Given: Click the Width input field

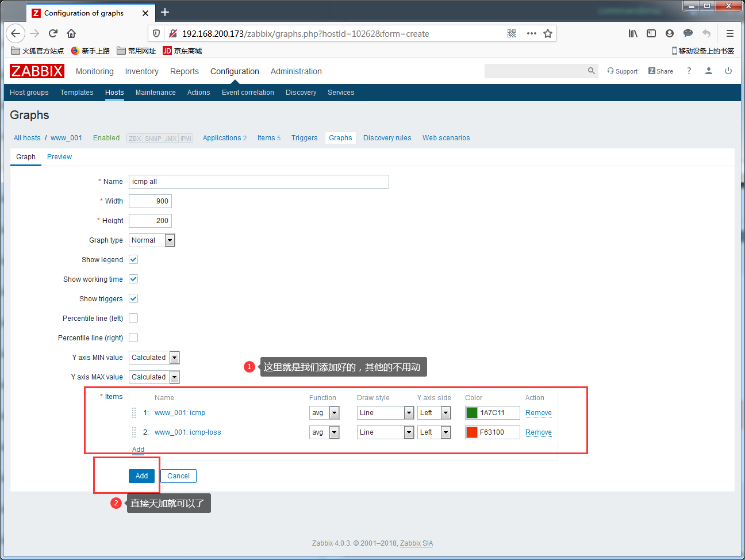Looking at the screenshot, I should [x=150, y=201].
